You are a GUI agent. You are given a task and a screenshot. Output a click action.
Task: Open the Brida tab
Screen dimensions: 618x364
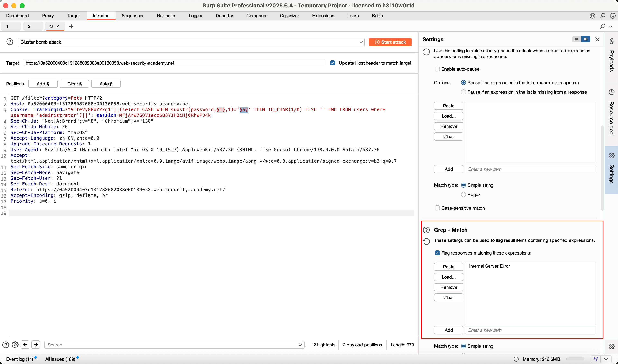point(377,16)
